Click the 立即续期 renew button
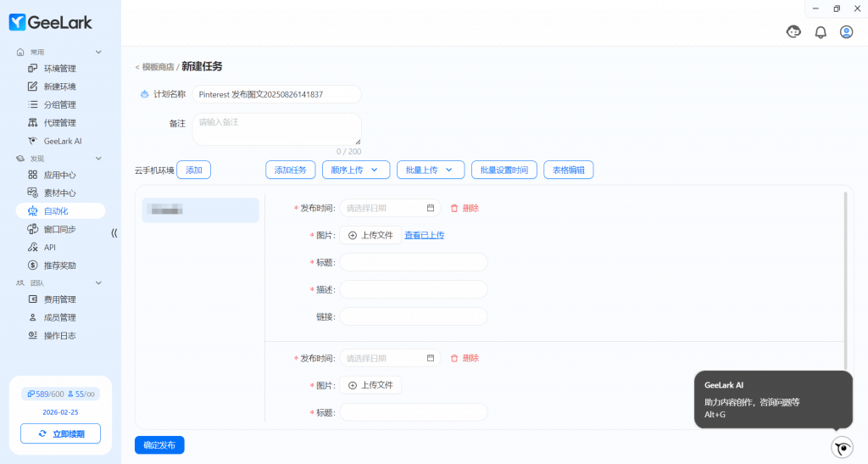Viewport: 868px width, 464px height. coord(60,433)
